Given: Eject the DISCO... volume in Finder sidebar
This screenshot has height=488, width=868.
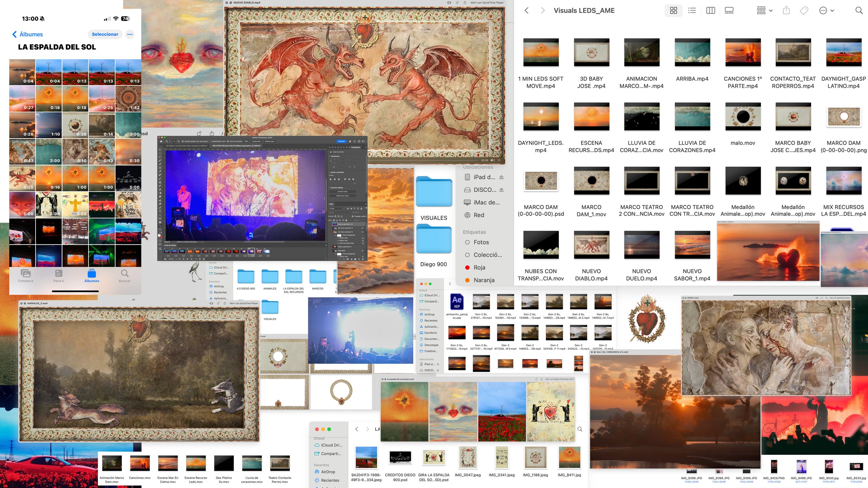Looking at the screenshot, I should point(501,190).
